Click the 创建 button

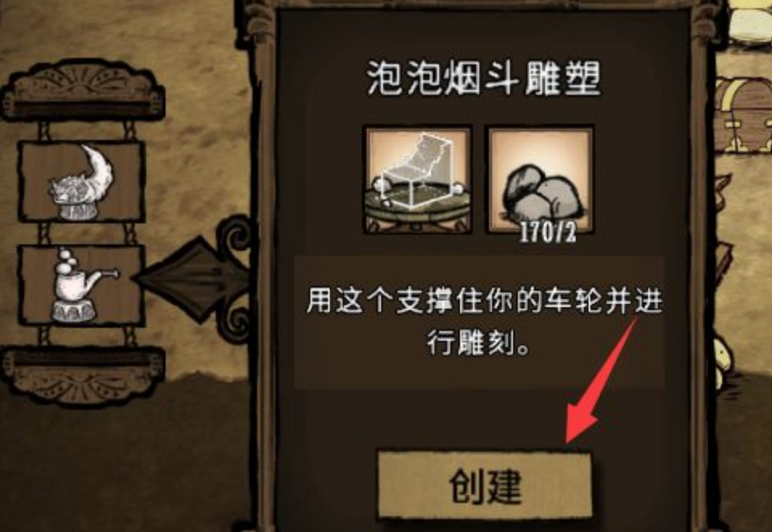[485, 485]
